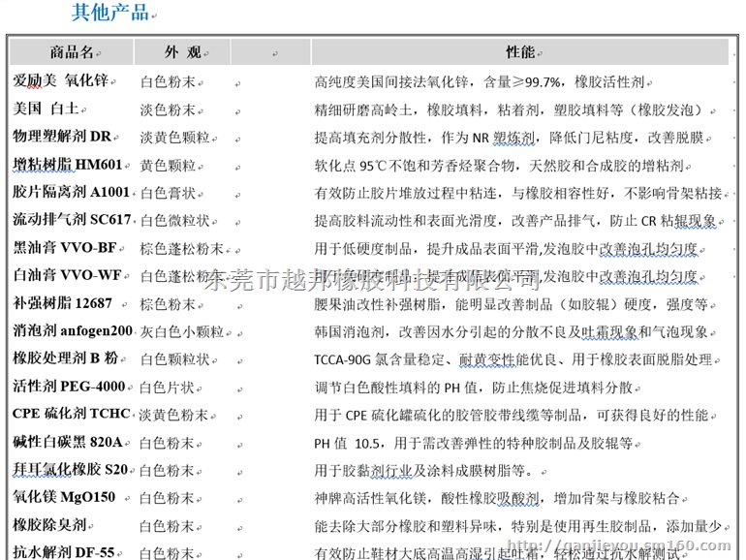Click the 美国 白土 product cell
Viewport: 746px width, 560px height.
point(46,109)
